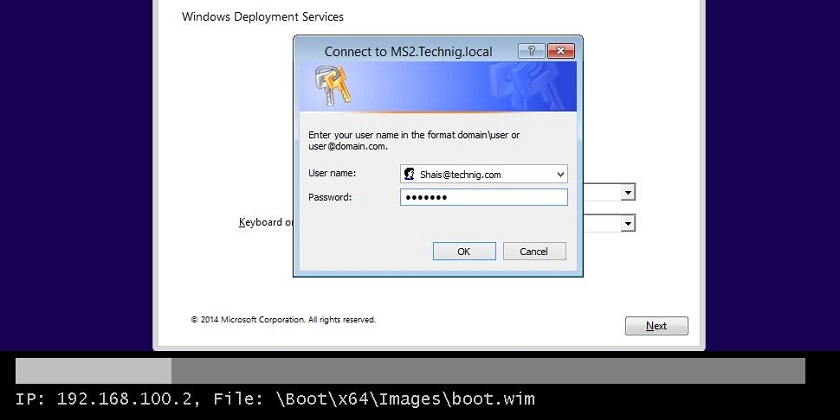The height and width of the screenshot is (420, 840).
Task: Click the 'Connect to MS2.Technig.local' title
Action: 408,51
